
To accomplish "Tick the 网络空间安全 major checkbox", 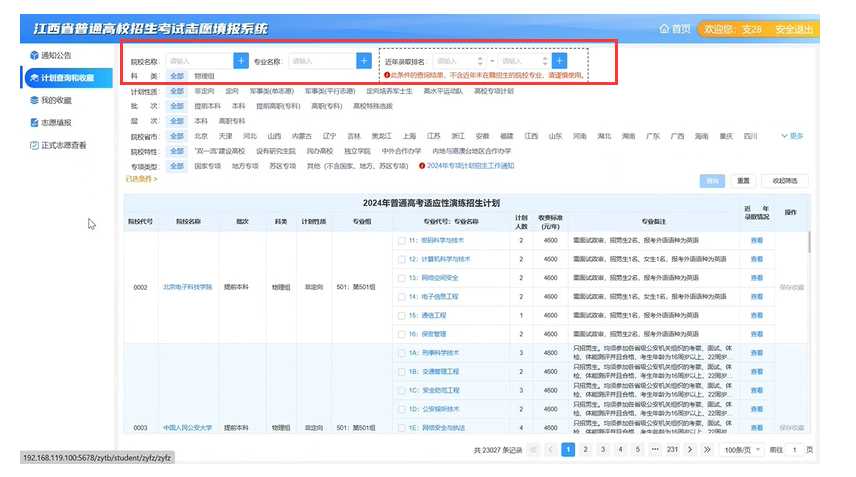I will click(401, 277).
